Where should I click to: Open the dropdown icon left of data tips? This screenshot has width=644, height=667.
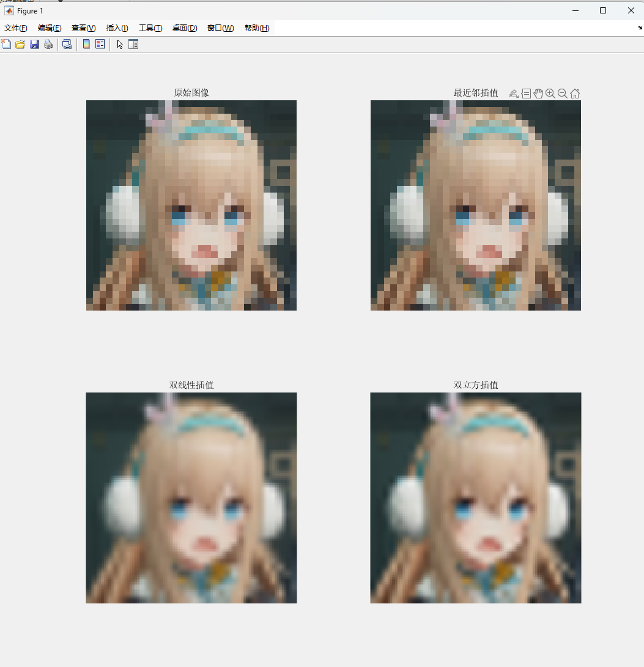click(514, 94)
